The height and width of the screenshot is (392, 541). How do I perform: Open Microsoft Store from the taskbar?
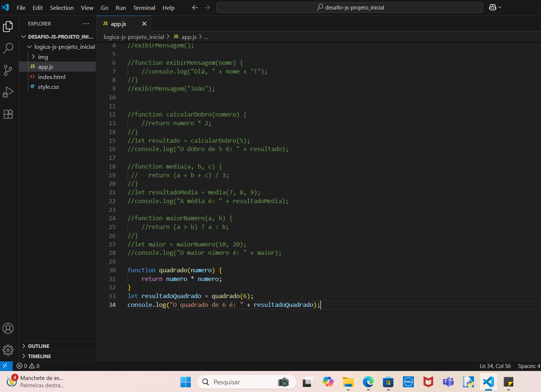click(x=388, y=382)
